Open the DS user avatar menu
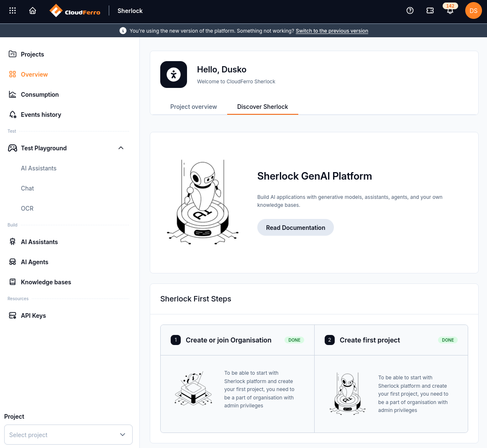The height and width of the screenshot is (448, 487). pyautogui.click(x=473, y=10)
